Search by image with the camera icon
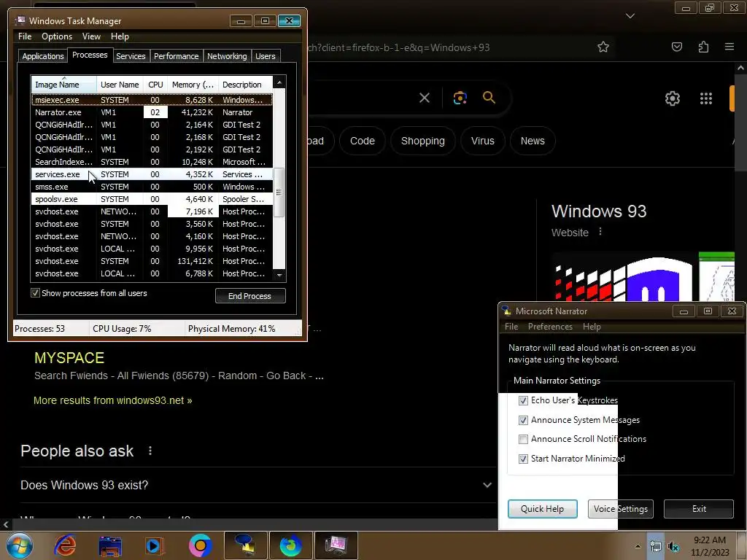This screenshot has height=560, width=747. click(x=460, y=98)
